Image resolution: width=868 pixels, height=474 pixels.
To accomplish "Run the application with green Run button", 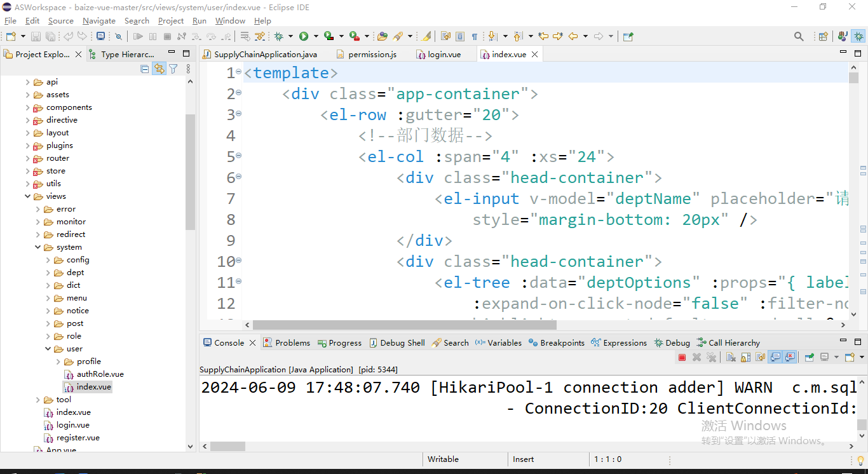I will click(x=304, y=36).
